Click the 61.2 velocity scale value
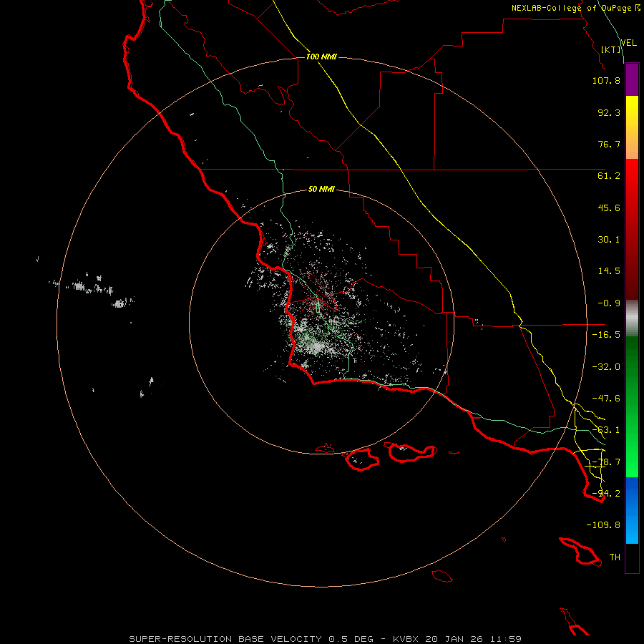 609,176
